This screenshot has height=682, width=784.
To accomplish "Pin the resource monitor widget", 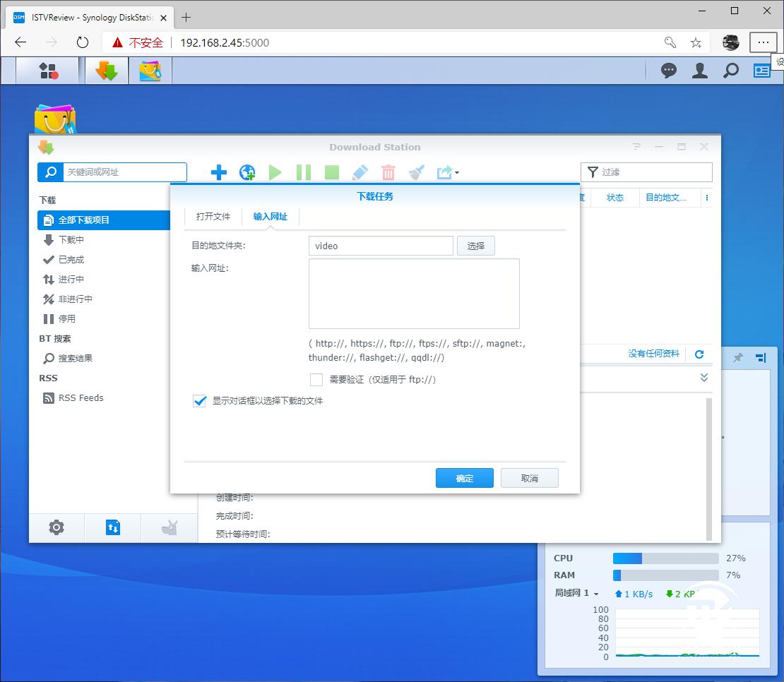I will [x=738, y=358].
